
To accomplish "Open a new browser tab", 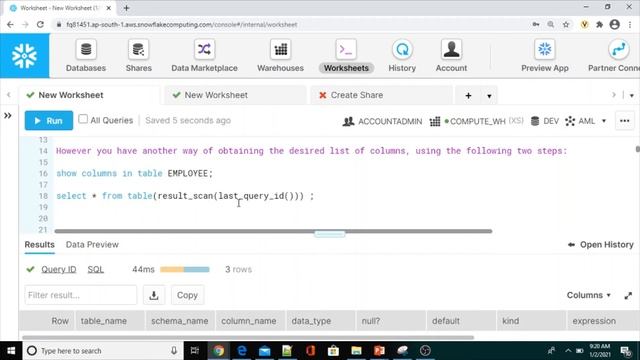I will coord(127,8).
